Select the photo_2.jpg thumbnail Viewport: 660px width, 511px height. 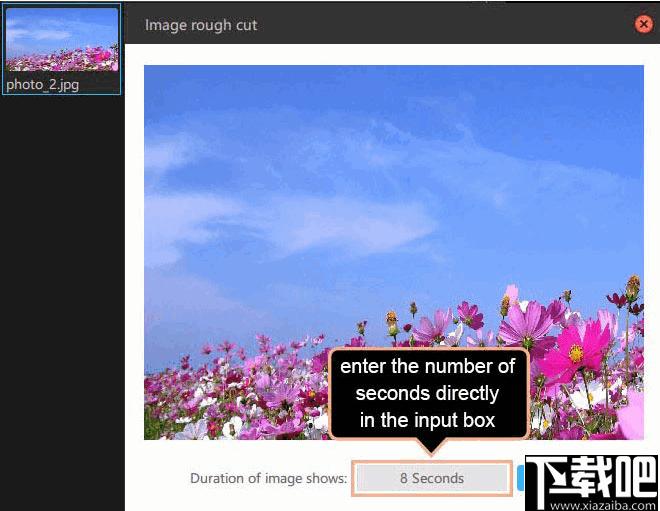[x=61, y=40]
